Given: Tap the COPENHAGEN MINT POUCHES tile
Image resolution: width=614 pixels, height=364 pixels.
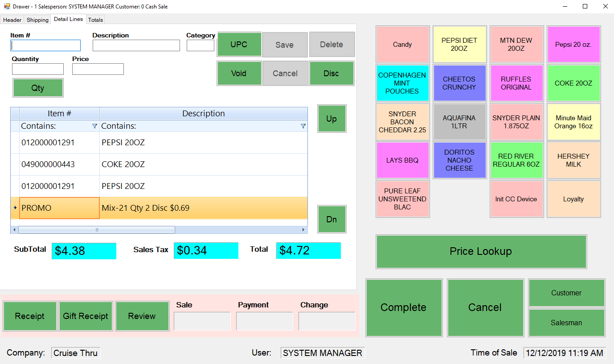Looking at the screenshot, I should [x=402, y=83].
